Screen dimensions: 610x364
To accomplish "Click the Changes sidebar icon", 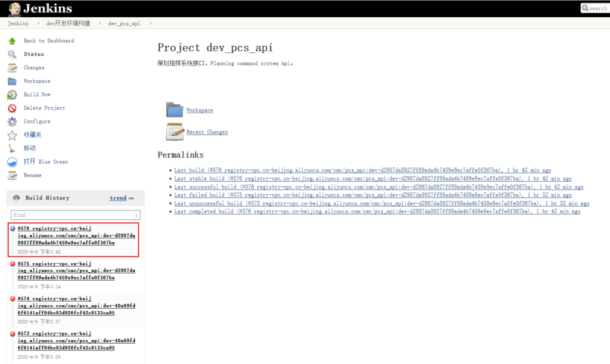I will click(x=12, y=67).
